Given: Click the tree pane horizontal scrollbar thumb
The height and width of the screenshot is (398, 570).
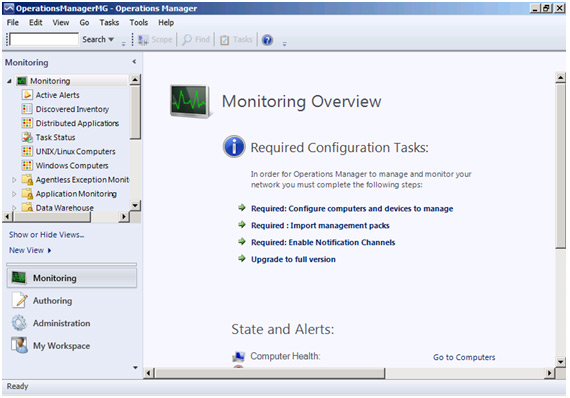Looking at the screenshot, I should (x=52, y=217).
